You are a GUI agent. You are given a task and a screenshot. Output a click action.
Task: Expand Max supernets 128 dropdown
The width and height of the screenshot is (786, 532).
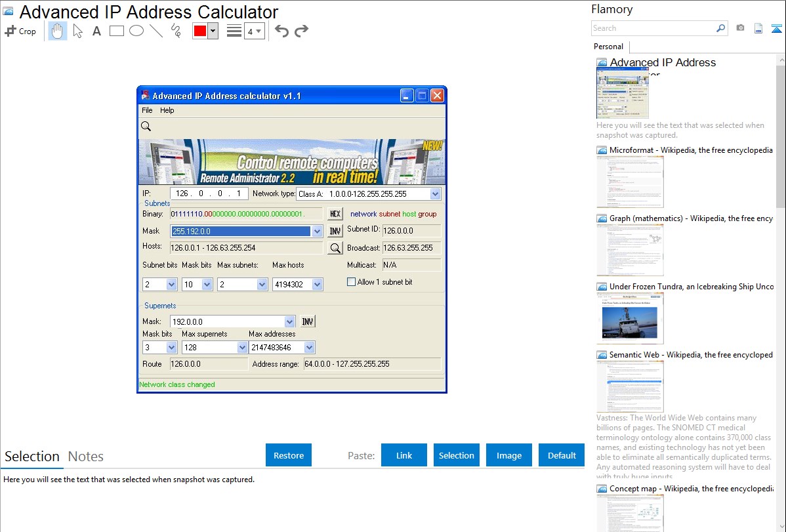coord(242,348)
